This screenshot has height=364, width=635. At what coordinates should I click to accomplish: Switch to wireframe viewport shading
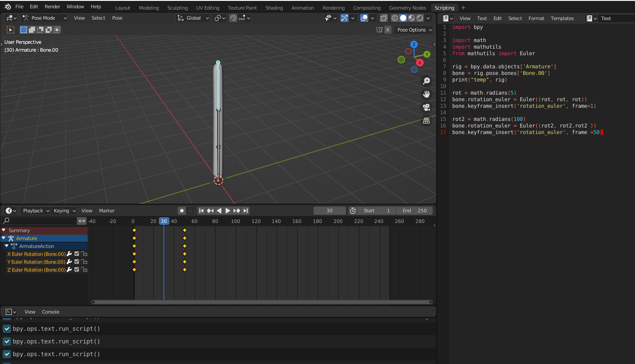(394, 18)
